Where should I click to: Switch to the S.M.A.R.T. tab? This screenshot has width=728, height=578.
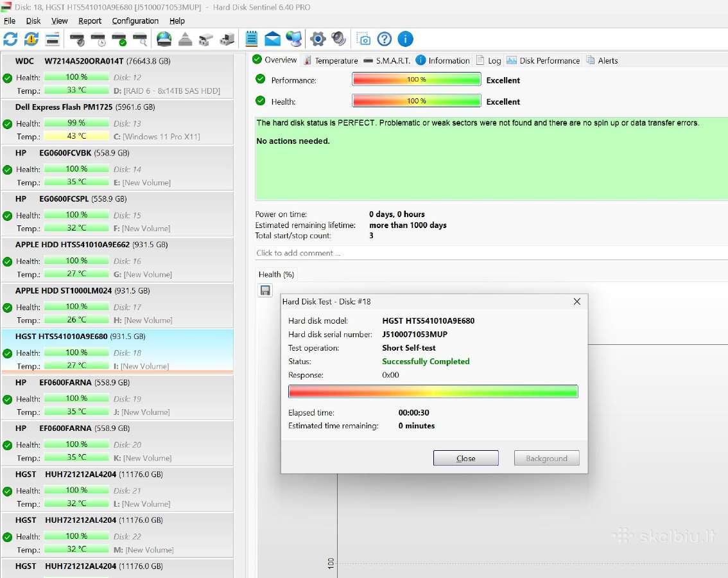(386, 60)
